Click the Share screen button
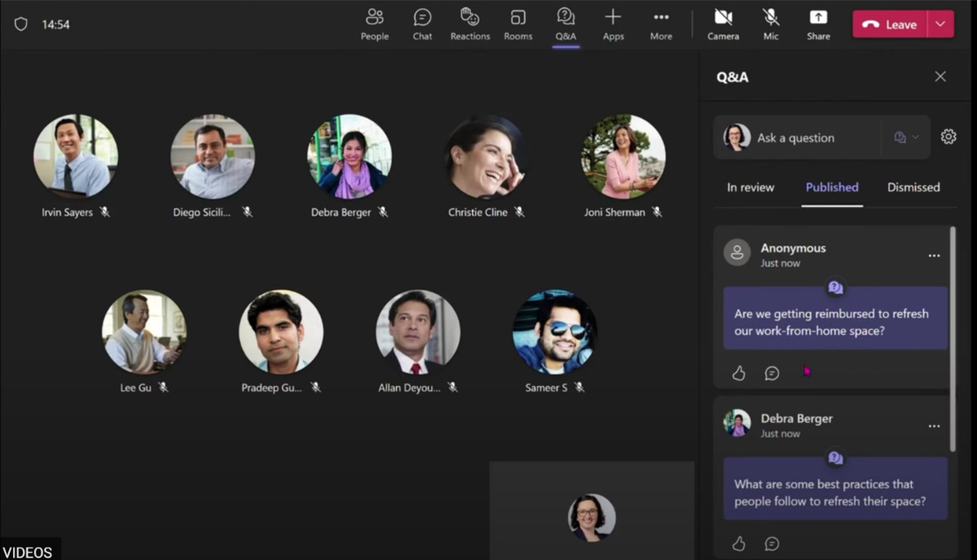Viewport: 977px width, 560px height. point(818,24)
